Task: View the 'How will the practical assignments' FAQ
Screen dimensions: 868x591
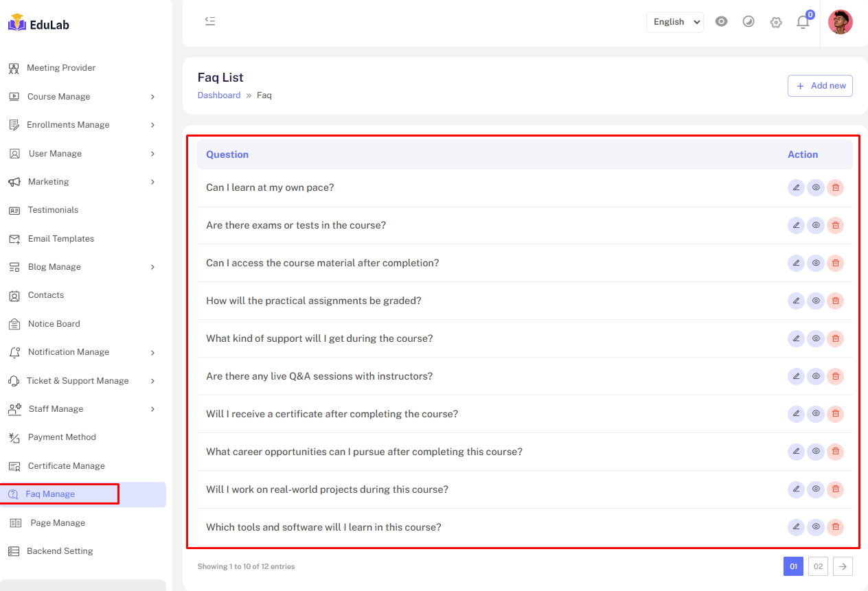Action: pyautogui.click(x=816, y=301)
